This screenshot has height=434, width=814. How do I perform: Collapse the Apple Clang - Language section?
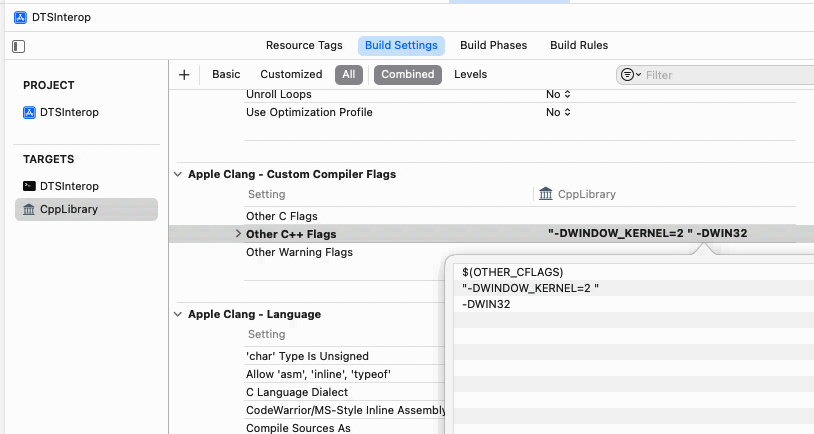(x=178, y=315)
